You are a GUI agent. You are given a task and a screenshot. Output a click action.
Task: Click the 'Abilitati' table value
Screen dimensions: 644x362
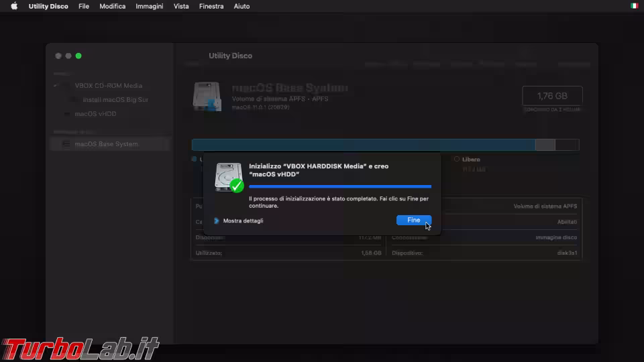click(567, 222)
